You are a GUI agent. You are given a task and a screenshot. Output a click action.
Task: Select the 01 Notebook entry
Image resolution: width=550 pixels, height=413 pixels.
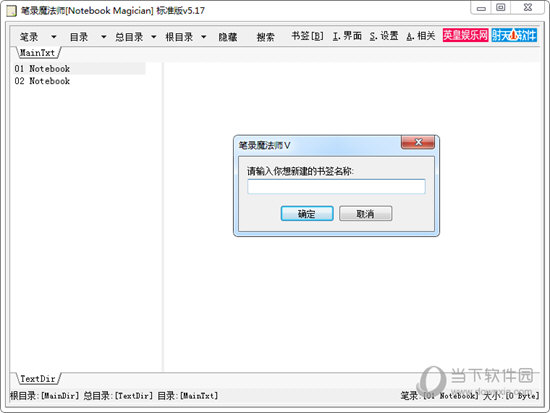click(x=80, y=68)
